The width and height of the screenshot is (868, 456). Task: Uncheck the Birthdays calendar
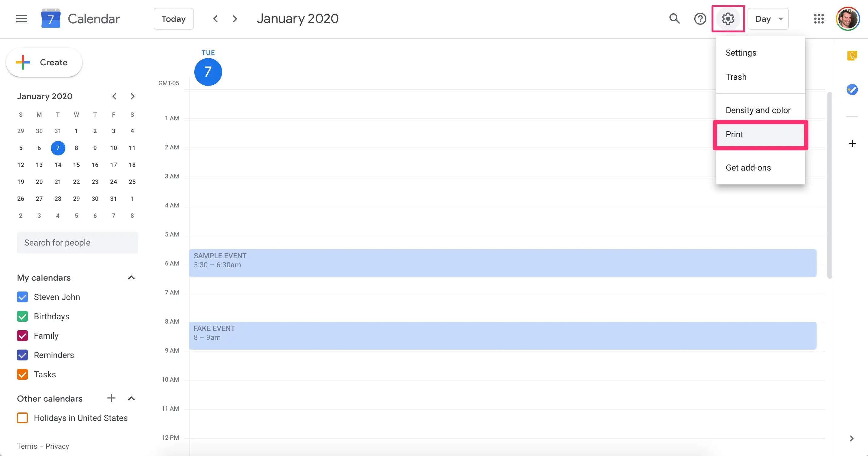23,316
